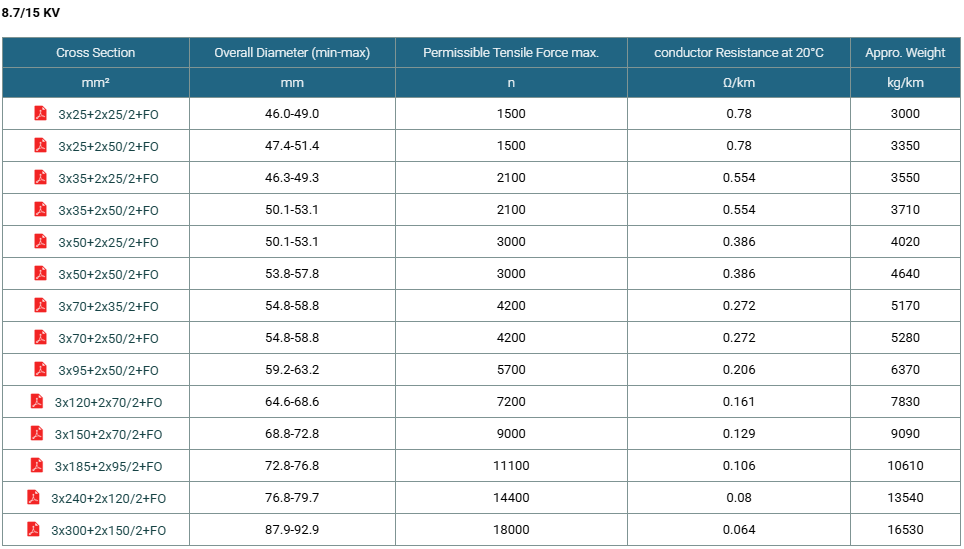964x549 pixels.
Task: Click PDF icon beside 3x25+2x50/2+FO
Action: (x=41, y=145)
